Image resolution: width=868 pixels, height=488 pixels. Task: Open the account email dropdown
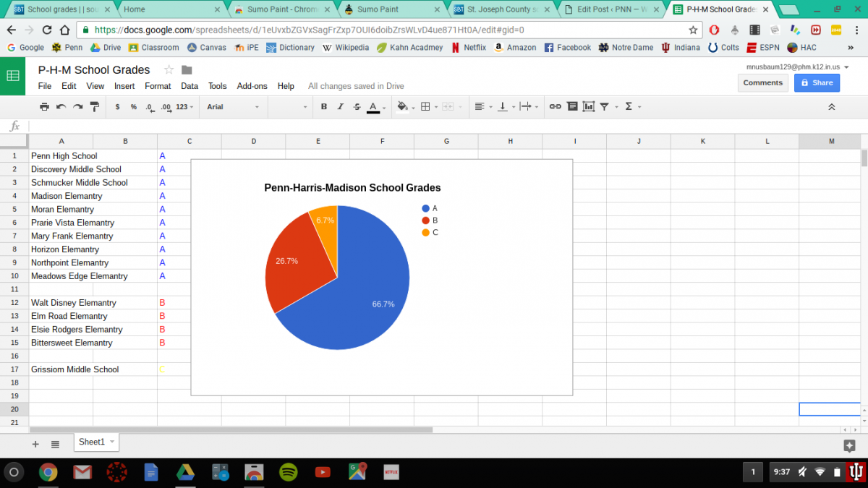(798, 67)
